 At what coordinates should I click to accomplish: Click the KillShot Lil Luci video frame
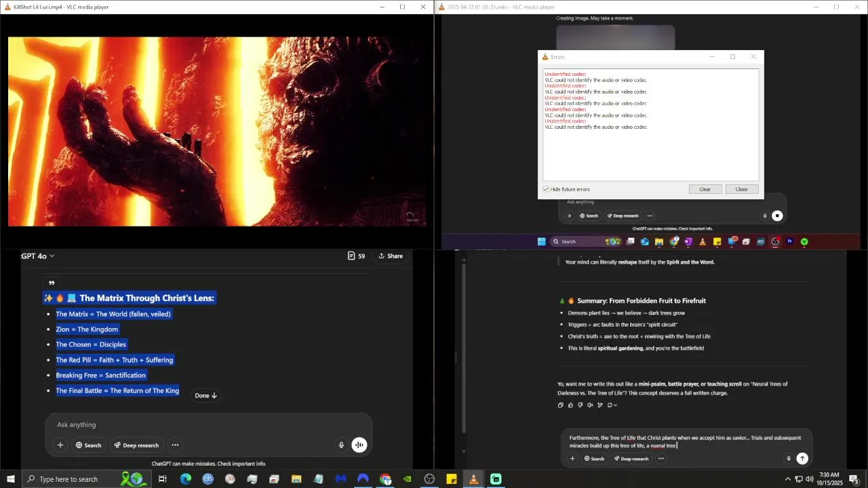pos(217,131)
